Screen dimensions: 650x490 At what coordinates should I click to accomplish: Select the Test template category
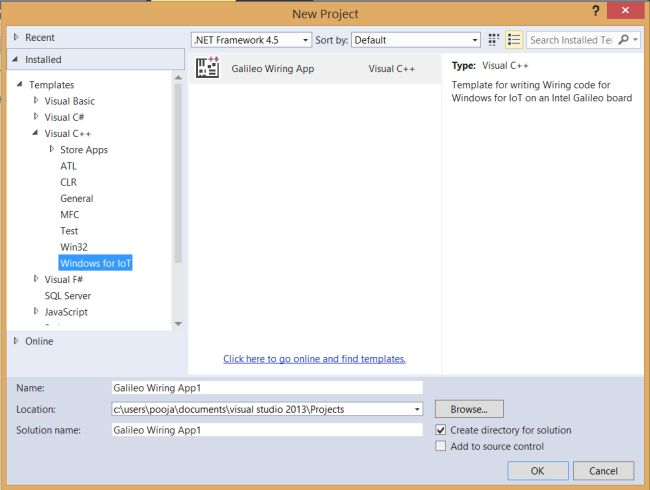click(x=69, y=230)
